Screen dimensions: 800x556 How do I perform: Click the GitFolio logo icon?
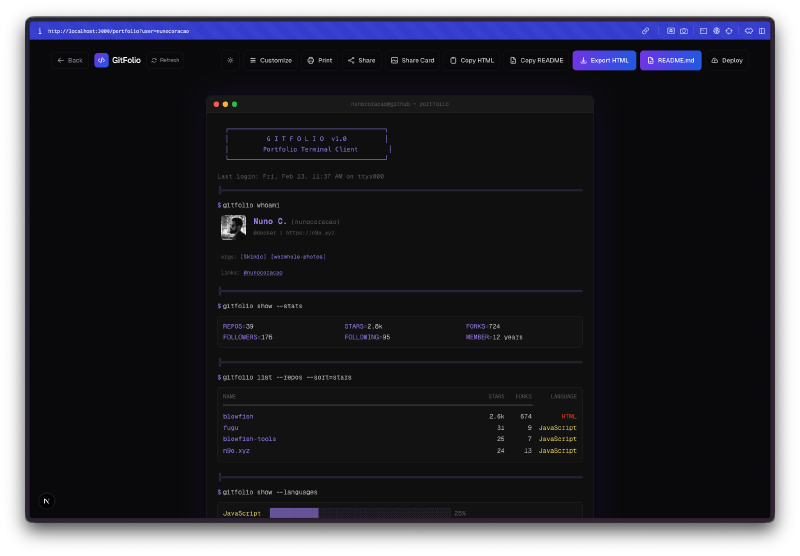pyautogui.click(x=102, y=60)
